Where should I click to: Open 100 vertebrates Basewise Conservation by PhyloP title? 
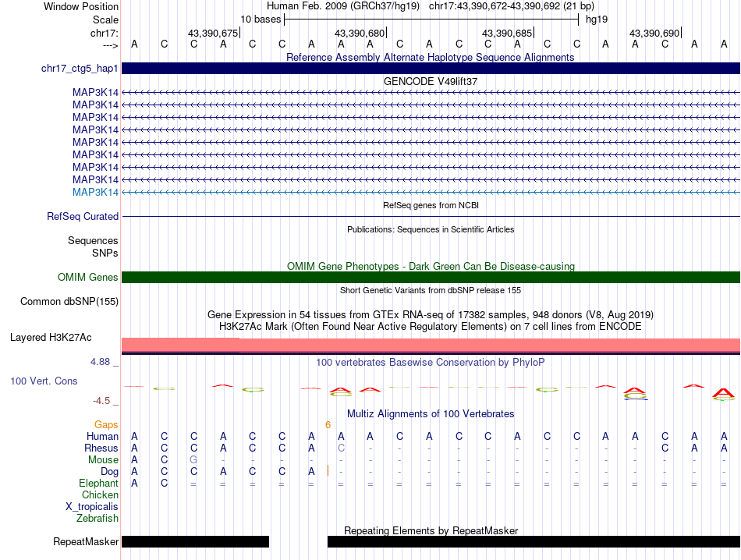point(431,363)
